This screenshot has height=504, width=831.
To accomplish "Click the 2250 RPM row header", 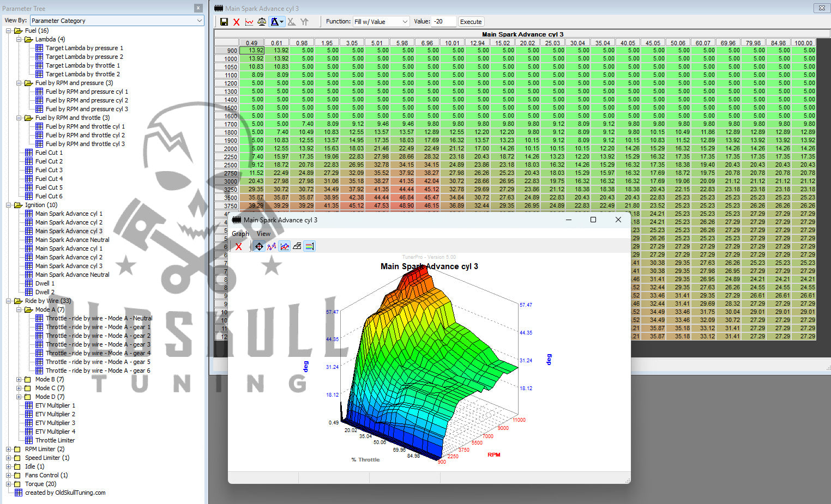I will pyautogui.click(x=226, y=157).
